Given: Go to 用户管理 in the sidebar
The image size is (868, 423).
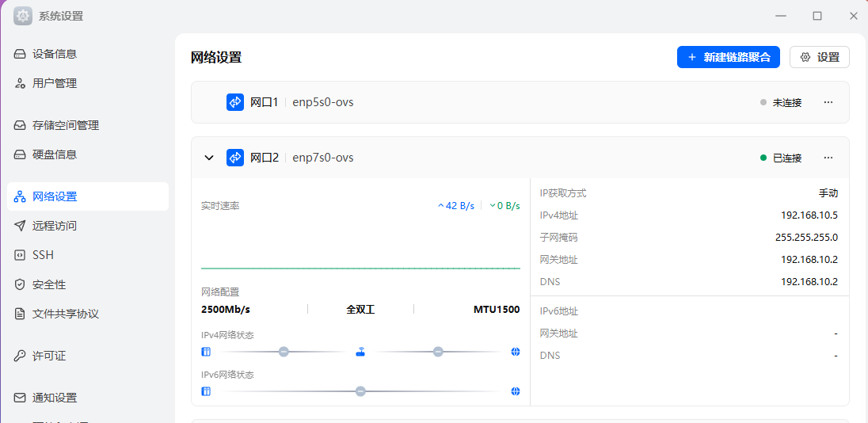Looking at the screenshot, I should [x=55, y=83].
